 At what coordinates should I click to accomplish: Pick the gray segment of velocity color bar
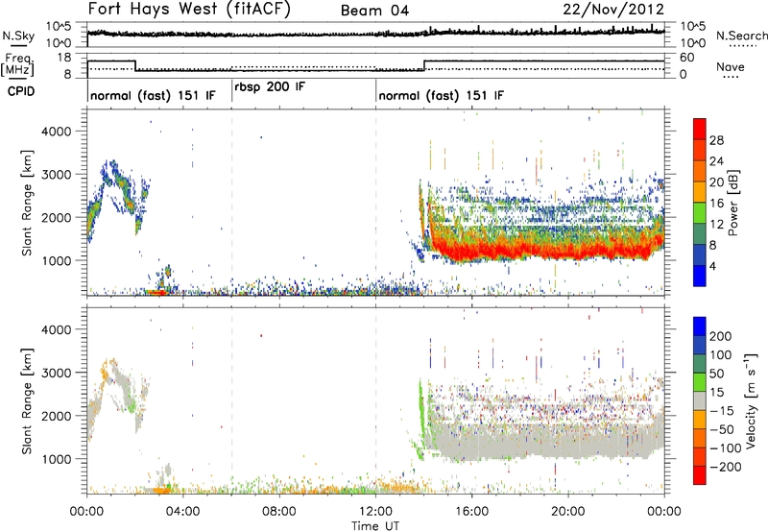(x=700, y=400)
